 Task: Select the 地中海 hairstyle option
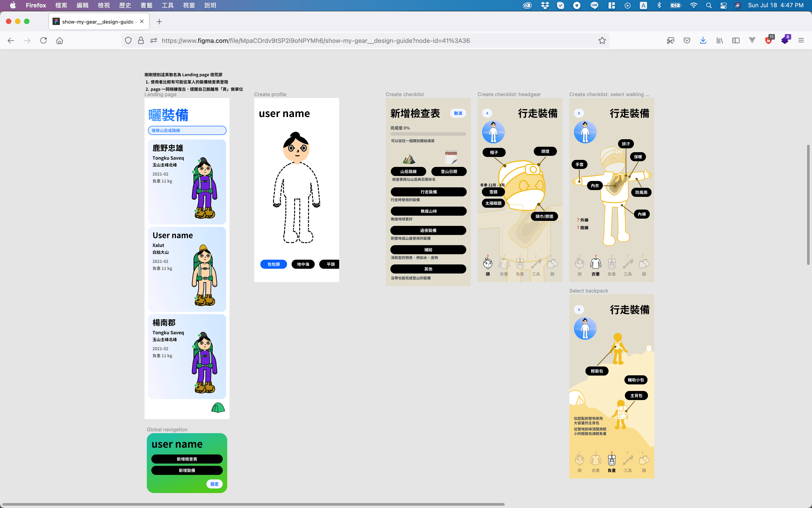point(303,264)
